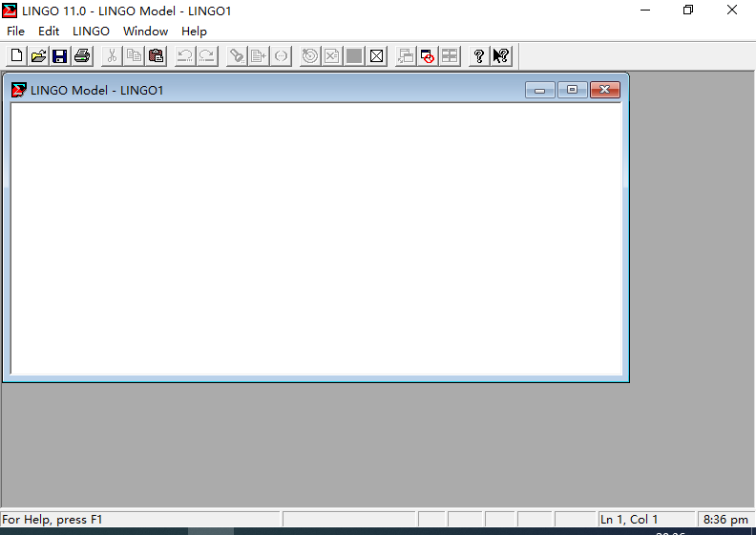756x535 pixels.
Task: Open Help Topics question mark icon
Action: [479, 56]
